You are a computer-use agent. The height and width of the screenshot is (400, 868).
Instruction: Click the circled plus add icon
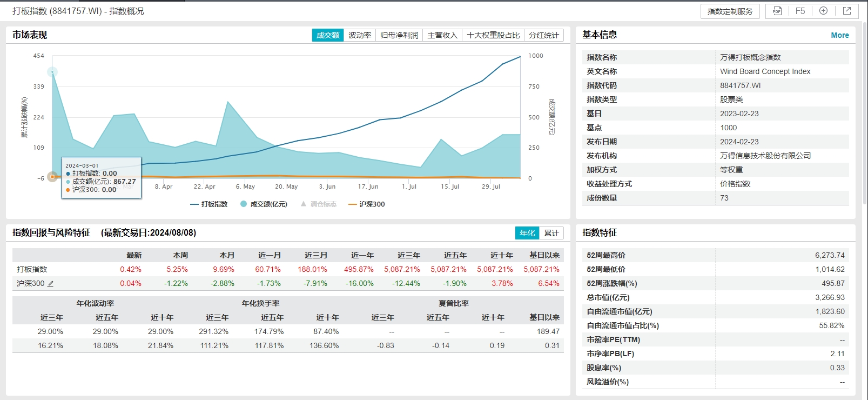[823, 11]
